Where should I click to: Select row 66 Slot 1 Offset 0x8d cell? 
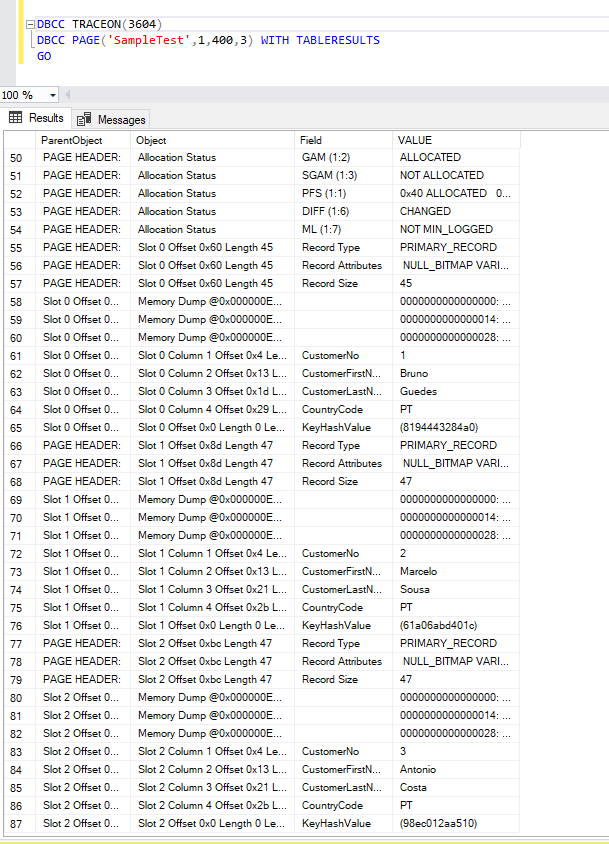tap(212, 446)
